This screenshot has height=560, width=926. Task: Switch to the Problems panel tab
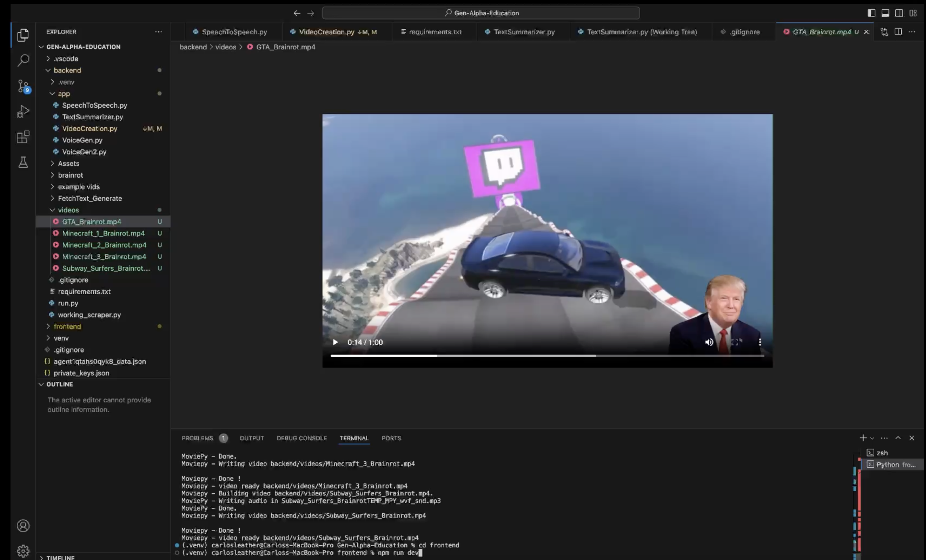tap(197, 438)
